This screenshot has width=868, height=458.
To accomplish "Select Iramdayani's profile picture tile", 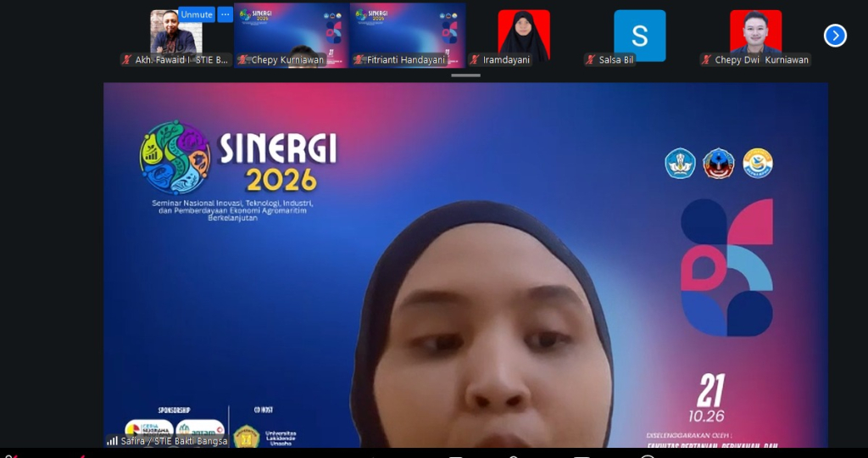I will point(524,36).
